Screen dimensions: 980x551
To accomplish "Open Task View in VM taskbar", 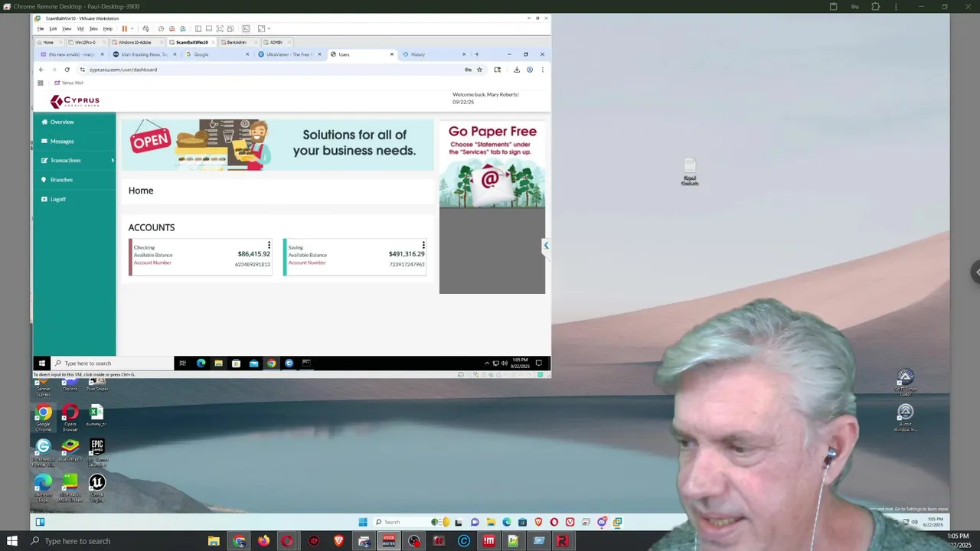I will pyautogui.click(x=182, y=363).
